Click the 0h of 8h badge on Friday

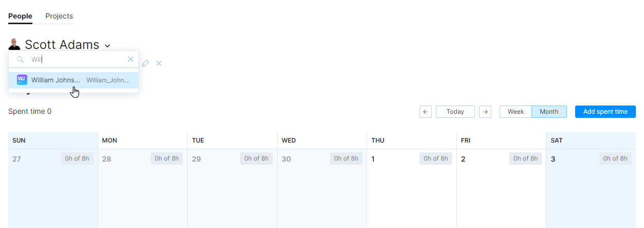point(526,159)
